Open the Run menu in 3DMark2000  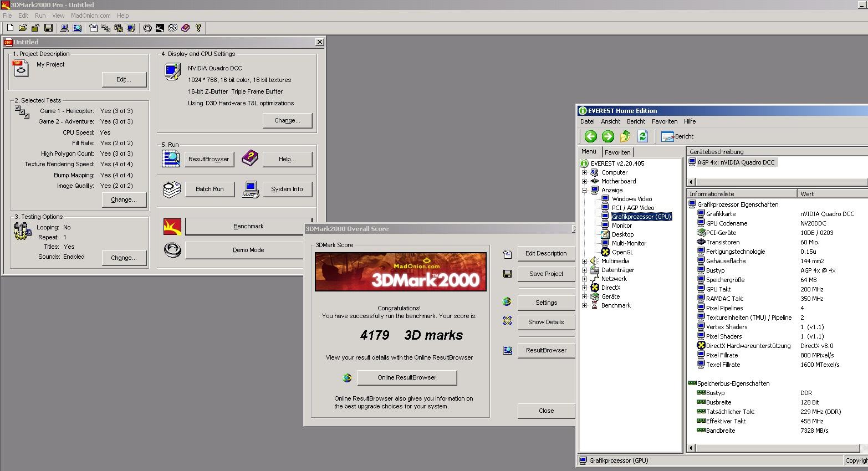pyautogui.click(x=40, y=16)
